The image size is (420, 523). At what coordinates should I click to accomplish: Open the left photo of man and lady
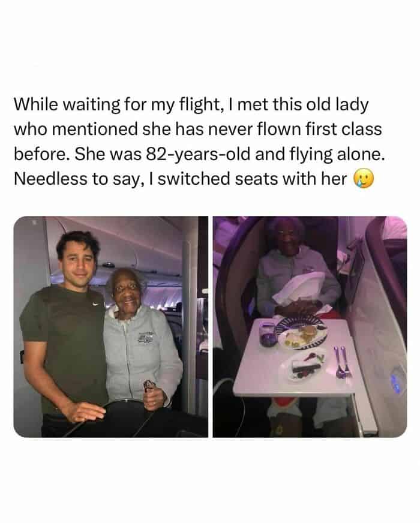[111, 326]
